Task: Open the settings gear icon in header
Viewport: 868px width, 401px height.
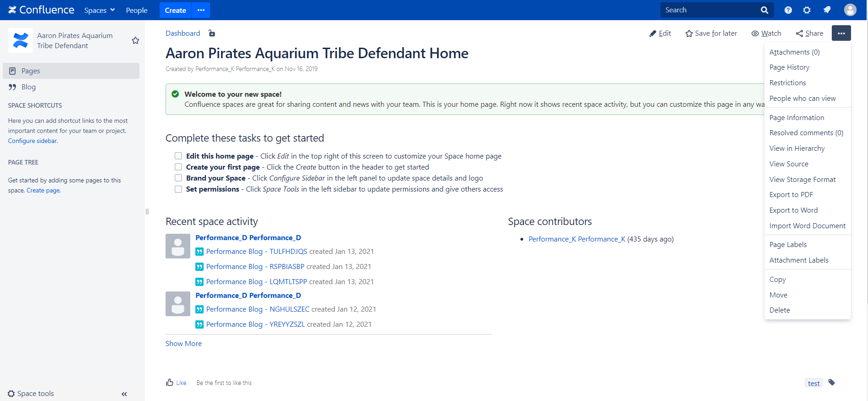Action: 807,10
